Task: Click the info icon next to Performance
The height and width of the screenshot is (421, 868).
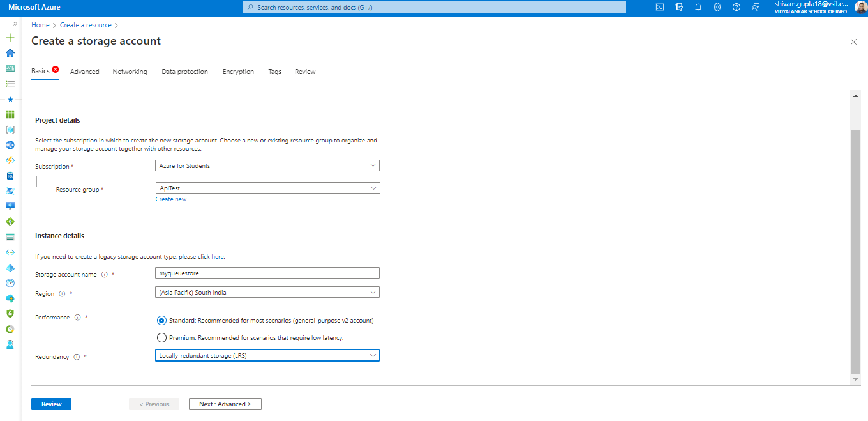Action: click(x=77, y=317)
